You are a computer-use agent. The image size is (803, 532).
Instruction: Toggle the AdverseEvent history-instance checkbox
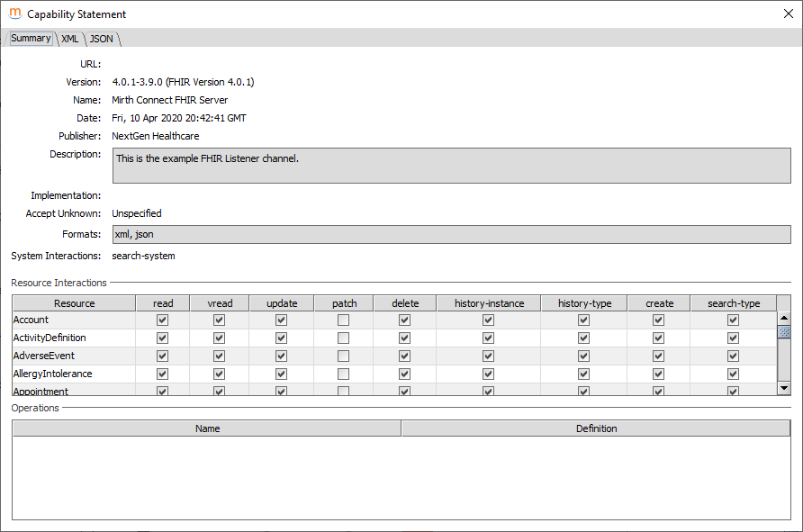coord(489,356)
